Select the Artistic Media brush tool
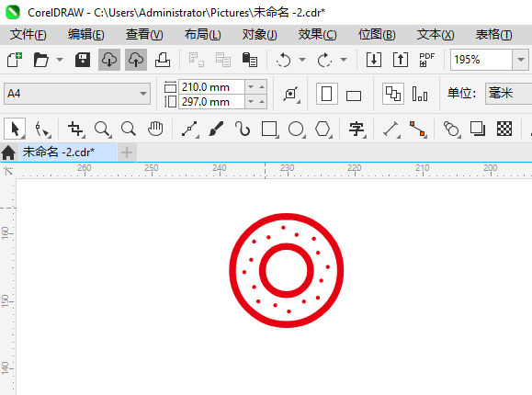 (x=216, y=129)
